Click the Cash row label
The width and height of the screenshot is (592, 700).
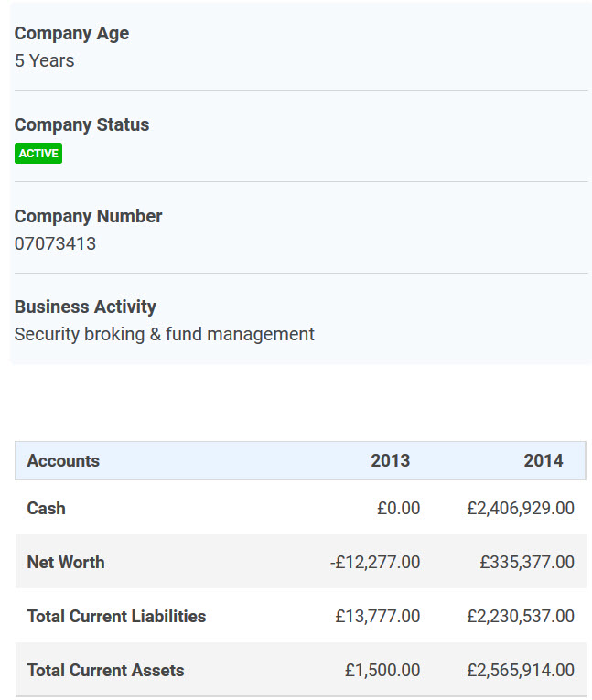tap(47, 509)
